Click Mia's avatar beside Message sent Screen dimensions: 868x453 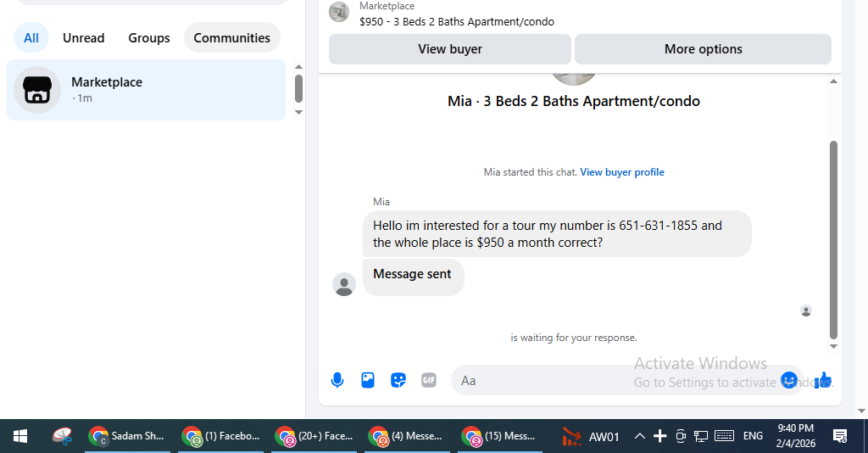343,284
